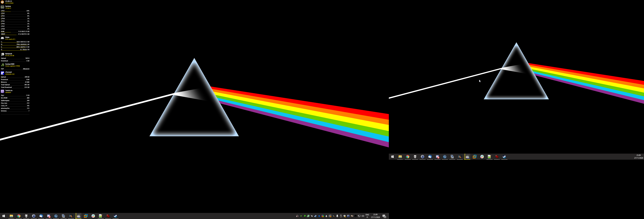This screenshot has width=644, height=219.
Task: Click the Safely Remove Hardware USB tray icon
Action: pos(341,216)
